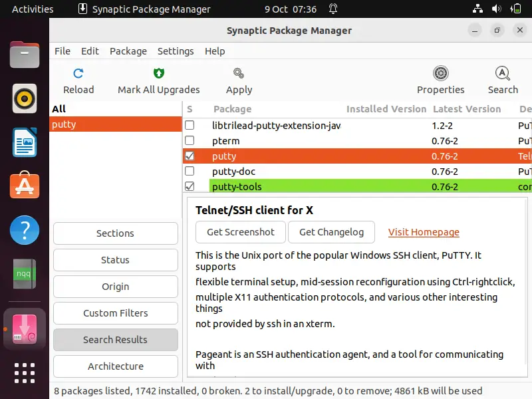
Task: Sort by the S status column header
Action: click(190, 109)
